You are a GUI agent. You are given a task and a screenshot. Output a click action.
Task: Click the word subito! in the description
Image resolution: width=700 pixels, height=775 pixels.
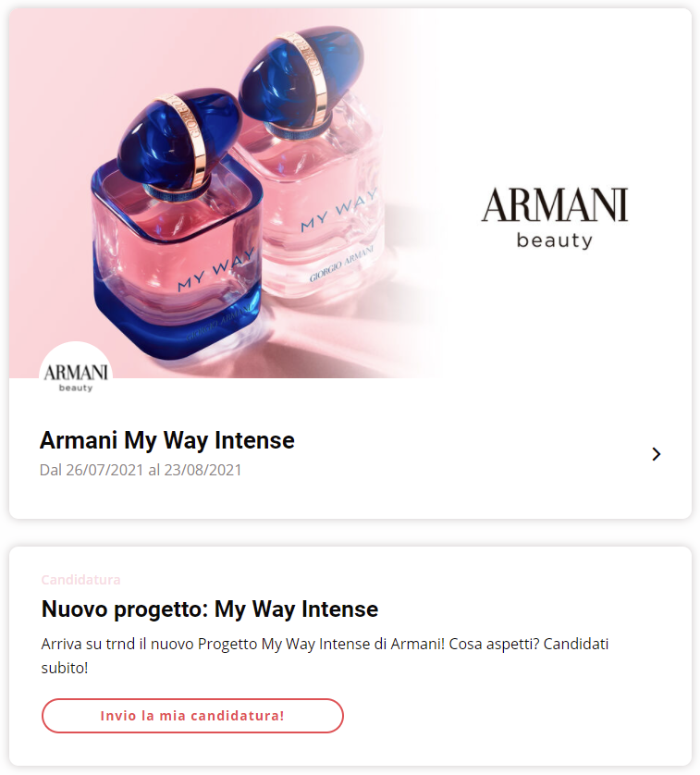[65, 668]
